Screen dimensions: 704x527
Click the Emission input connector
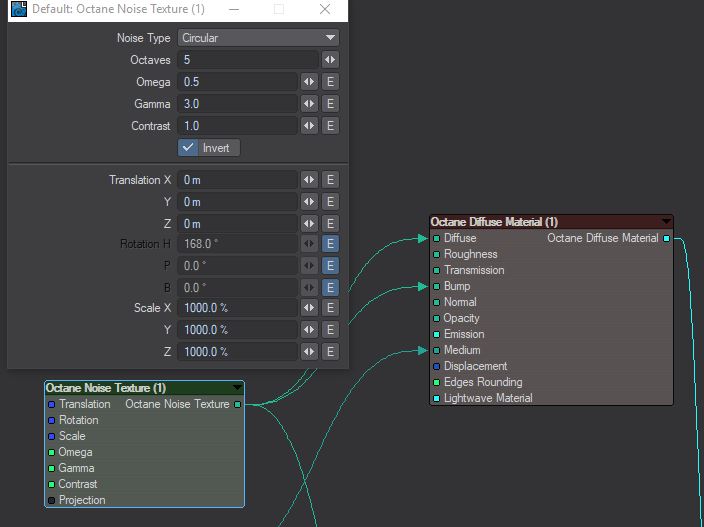pyautogui.click(x=436, y=334)
